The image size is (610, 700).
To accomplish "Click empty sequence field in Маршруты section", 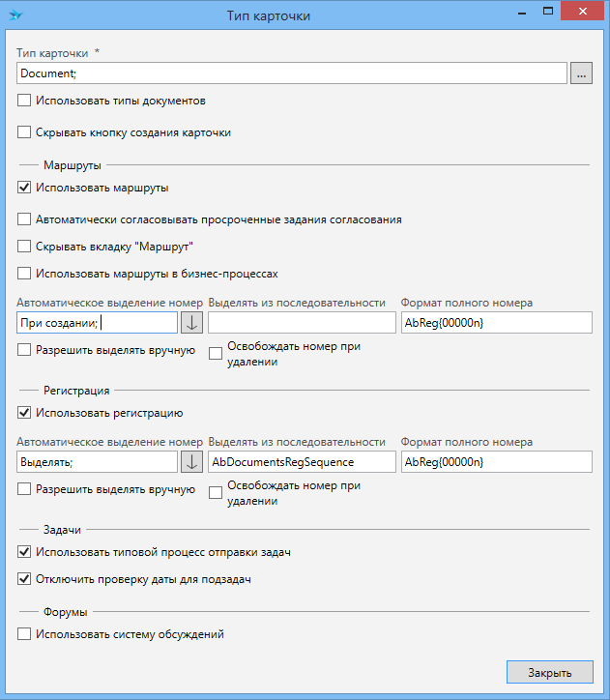I will pyautogui.click(x=302, y=323).
